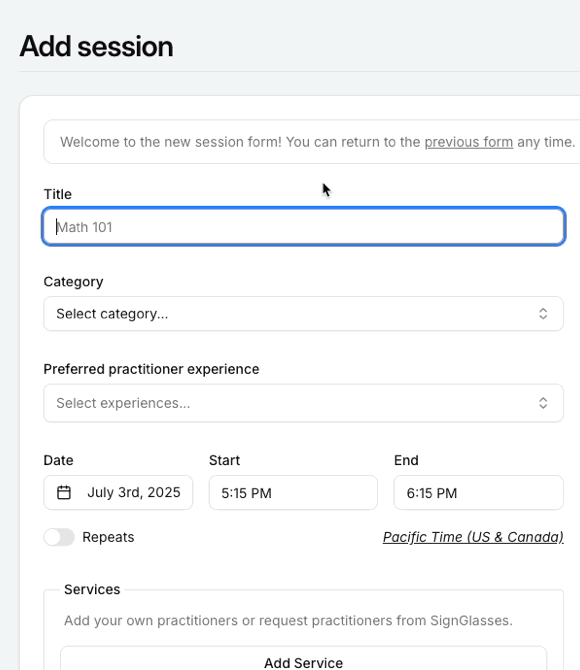
Task: Open the Select experiences dropdown
Action: coord(303,403)
